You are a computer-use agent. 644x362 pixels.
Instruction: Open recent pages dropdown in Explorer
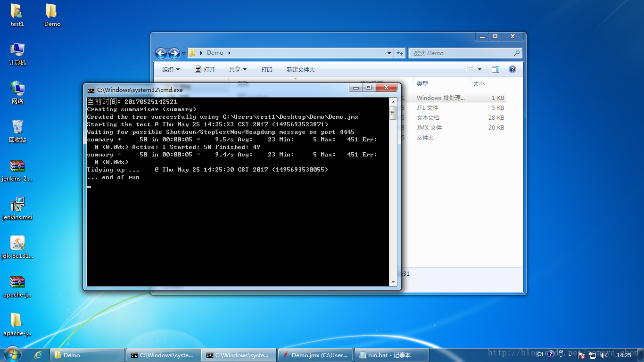tap(183, 53)
